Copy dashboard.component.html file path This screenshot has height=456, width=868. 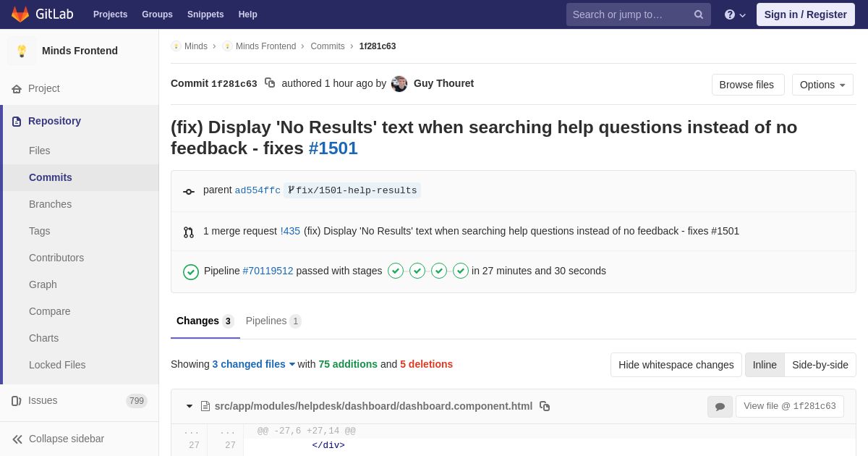point(545,406)
